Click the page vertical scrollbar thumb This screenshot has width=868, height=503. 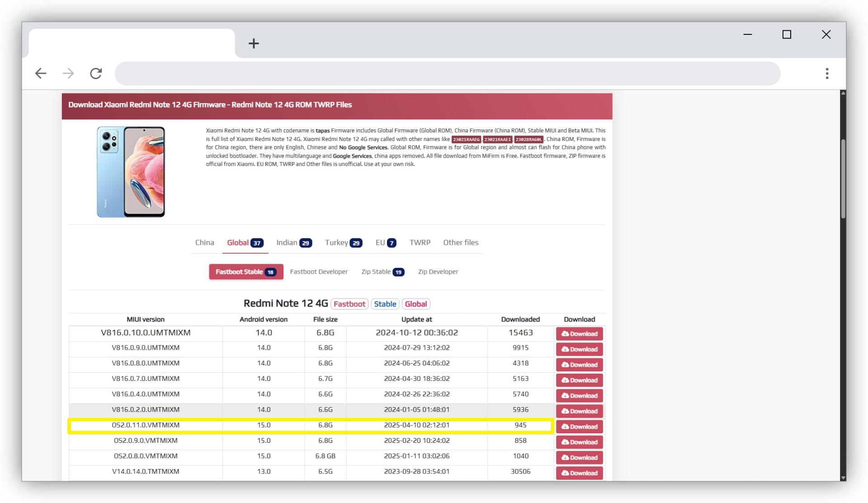pos(843,180)
